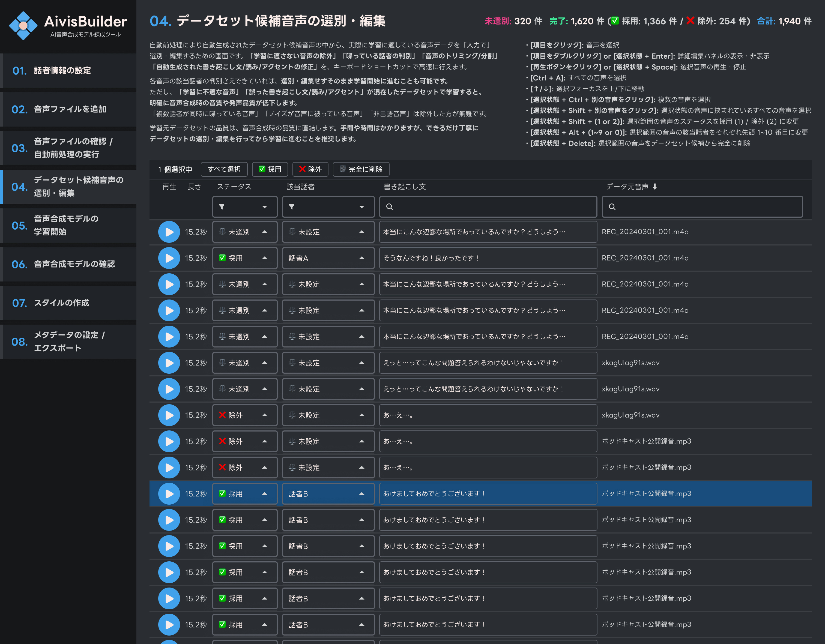This screenshot has height=644, width=825.
Task: Open step 05 音声合成モデルの学習開始
Action: click(x=68, y=226)
